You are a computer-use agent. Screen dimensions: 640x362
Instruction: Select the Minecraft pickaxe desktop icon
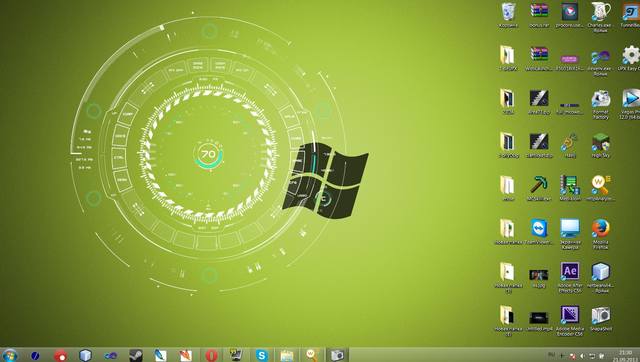539,188
